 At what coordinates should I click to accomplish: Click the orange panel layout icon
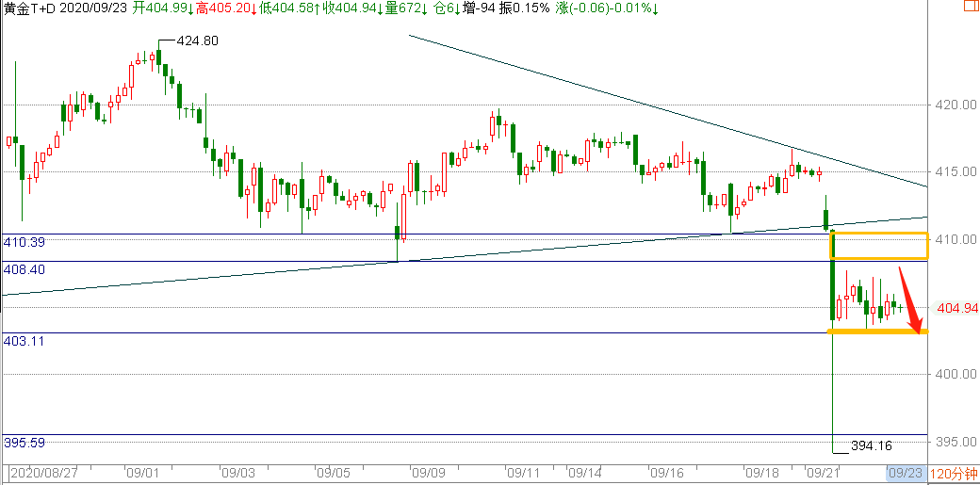pyautogui.click(x=972, y=8)
